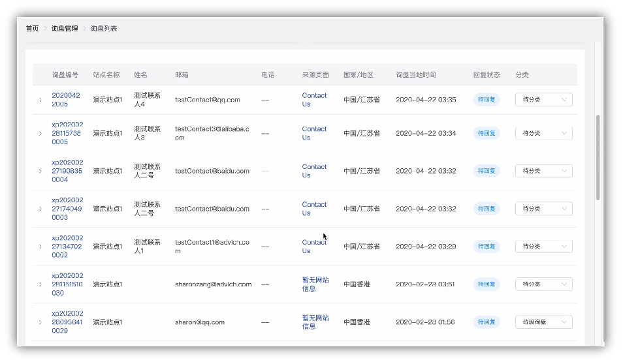Click 待回复 status for 2020-04-22 03:34 row
The width and height of the screenshot is (623, 364).
(487, 133)
